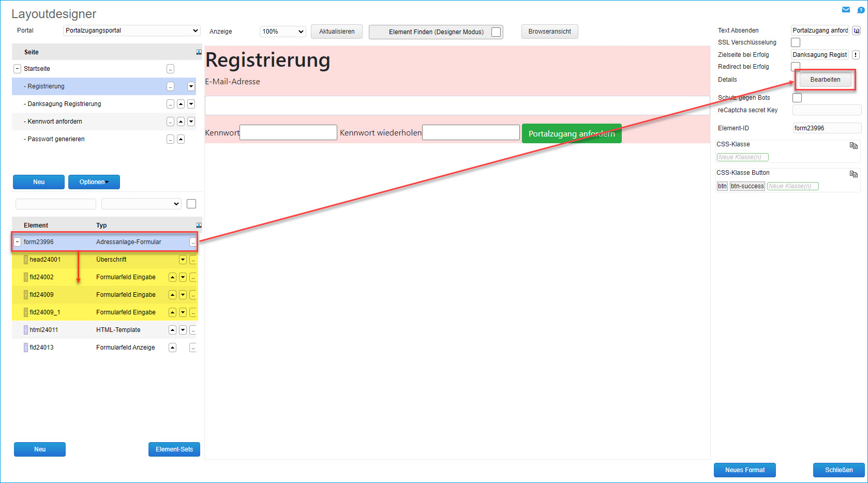Image resolution: width=868 pixels, height=483 pixels.
Task: Open the mail envelope icon
Action: pos(846,10)
